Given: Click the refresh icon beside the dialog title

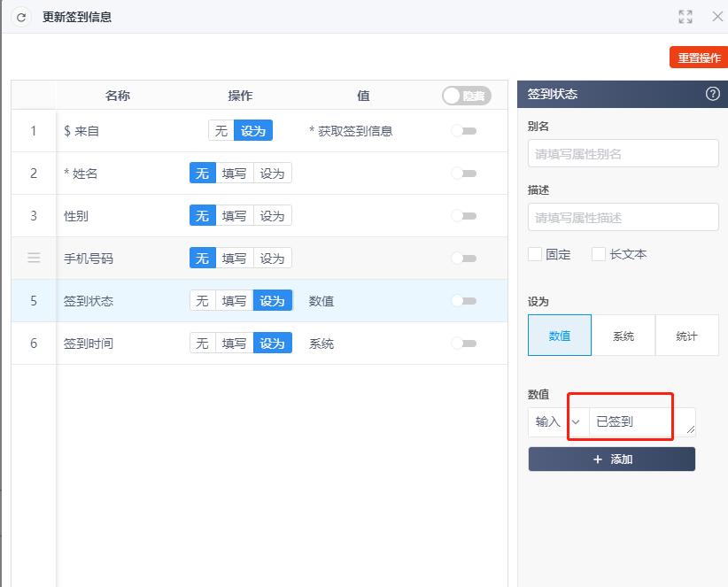Looking at the screenshot, I should pyautogui.click(x=20, y=16).
